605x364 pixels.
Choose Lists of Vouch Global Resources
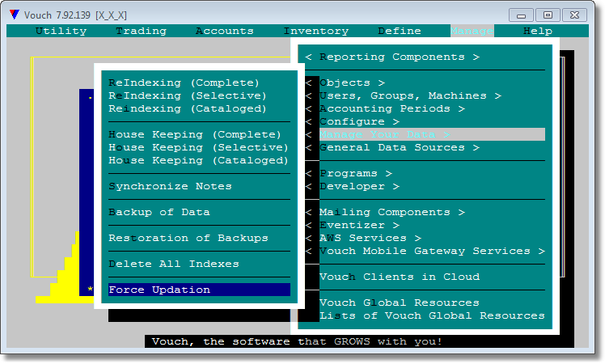point(432,315)
